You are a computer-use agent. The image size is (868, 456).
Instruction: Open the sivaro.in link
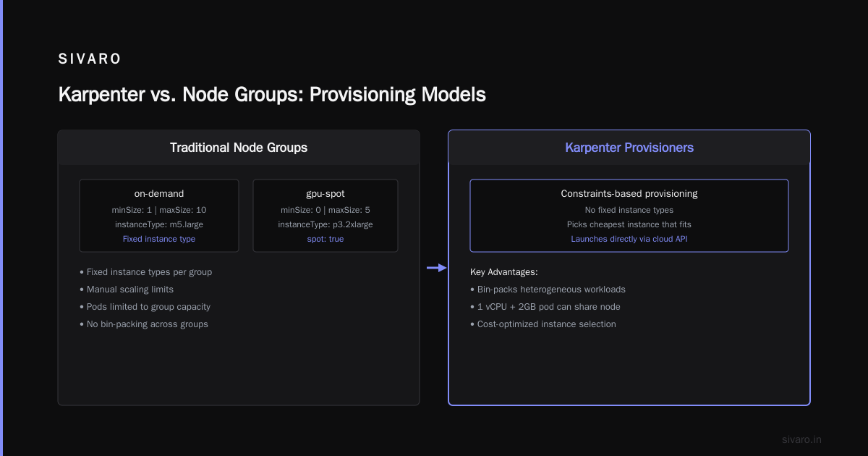pos(802,439)
